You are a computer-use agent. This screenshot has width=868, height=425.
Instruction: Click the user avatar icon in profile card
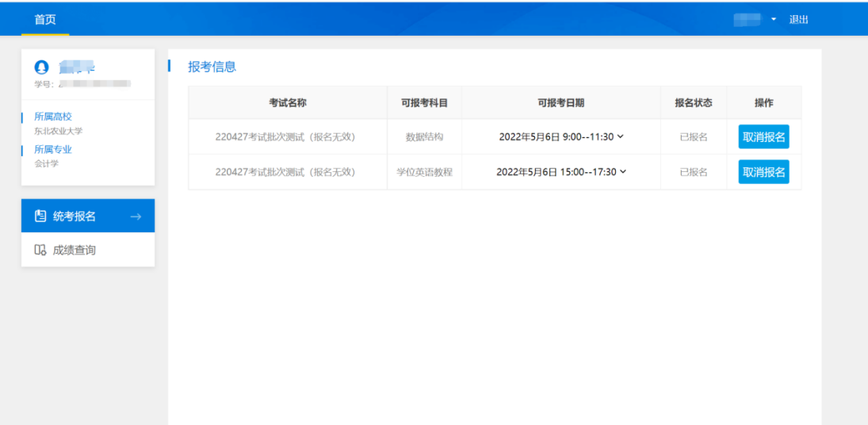point(41,68)
